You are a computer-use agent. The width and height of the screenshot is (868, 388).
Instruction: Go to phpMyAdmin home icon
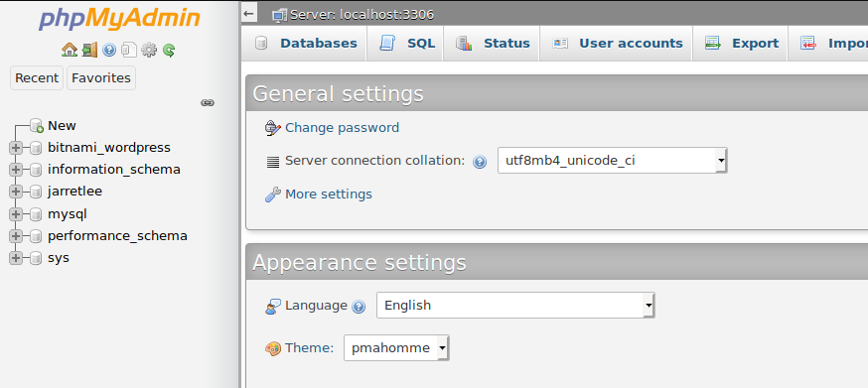click(70, 51)
